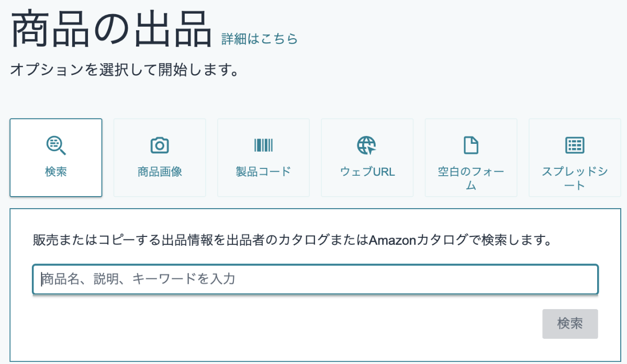Choose the ウェブURL tab label
This screenshot has width=627, height=364.
coord(367,172)
